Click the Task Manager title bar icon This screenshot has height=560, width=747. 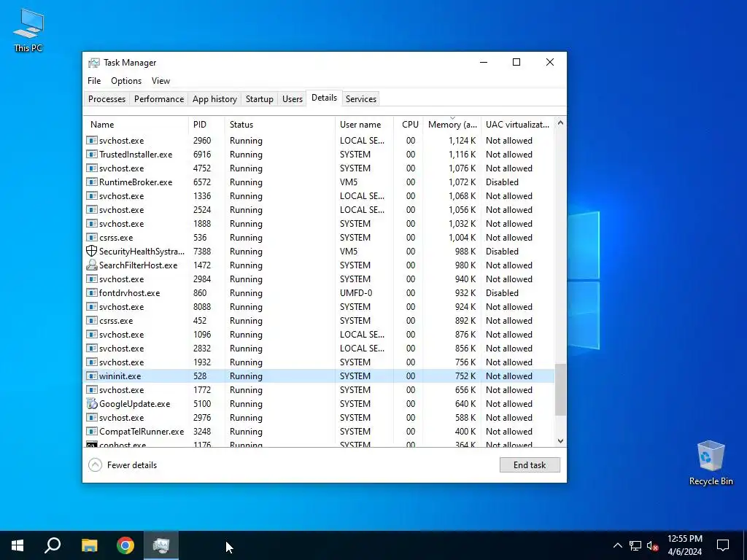(x=94, y=63)
